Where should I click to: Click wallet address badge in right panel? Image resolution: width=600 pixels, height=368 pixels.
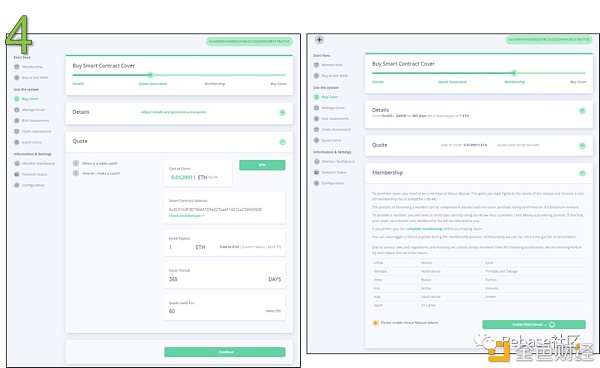pyautogui.click(x=549, y=39)
